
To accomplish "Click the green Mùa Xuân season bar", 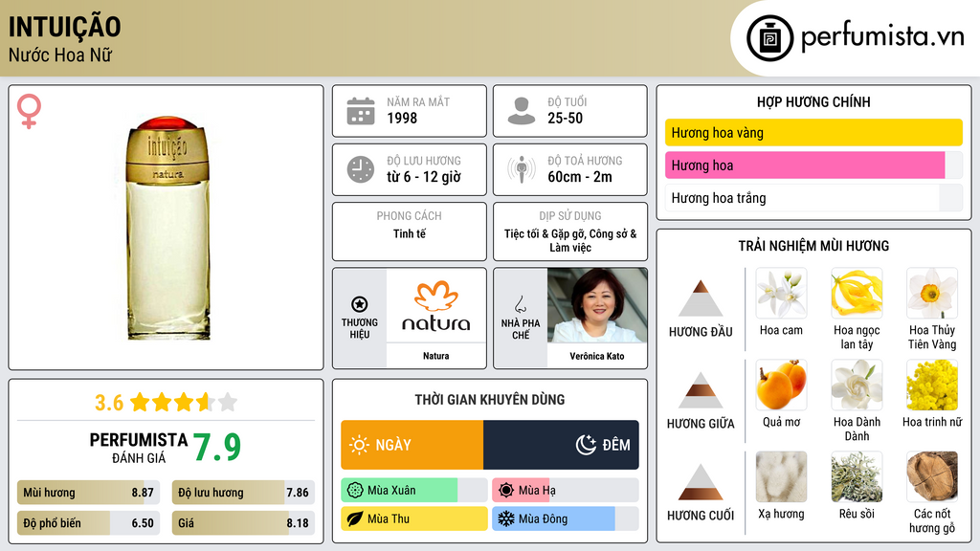I will coord(414,491).
